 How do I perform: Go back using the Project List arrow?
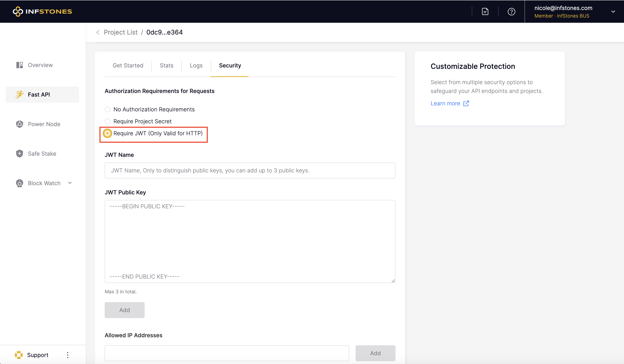(x=98, y=32)
